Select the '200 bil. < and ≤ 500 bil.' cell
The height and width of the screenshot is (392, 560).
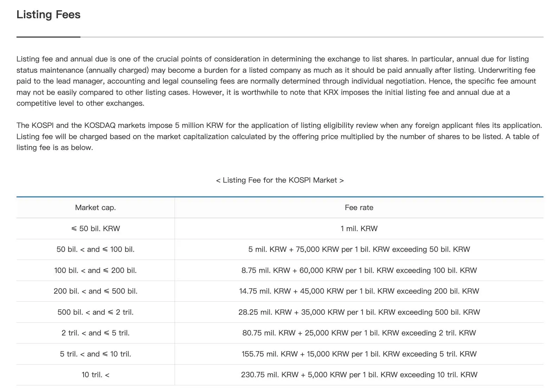pyautogui.click(x=96, y=291)
